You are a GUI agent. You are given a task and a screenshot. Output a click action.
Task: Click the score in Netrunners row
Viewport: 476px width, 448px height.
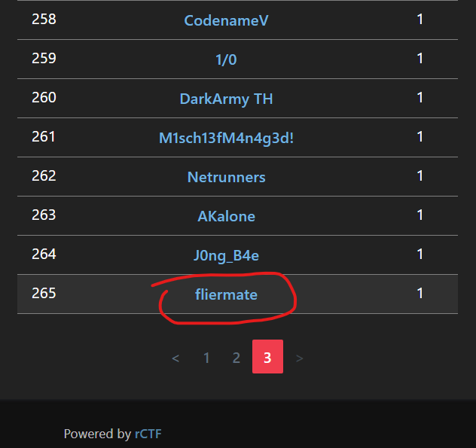click(x=420, y=175)
